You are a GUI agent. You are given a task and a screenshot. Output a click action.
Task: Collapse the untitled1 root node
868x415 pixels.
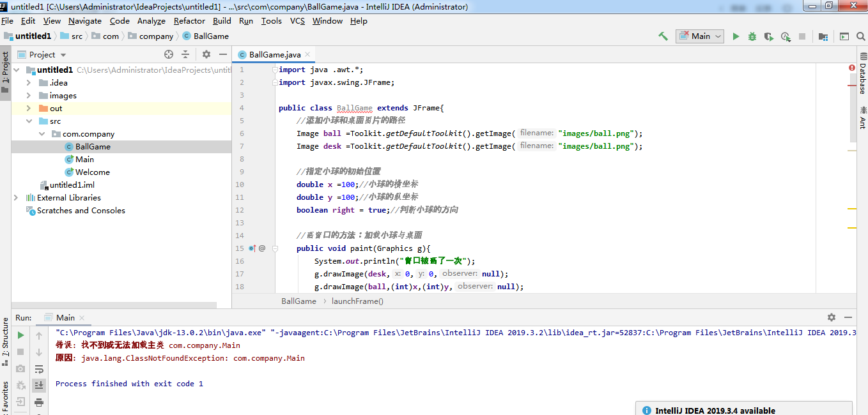[17, 70]
